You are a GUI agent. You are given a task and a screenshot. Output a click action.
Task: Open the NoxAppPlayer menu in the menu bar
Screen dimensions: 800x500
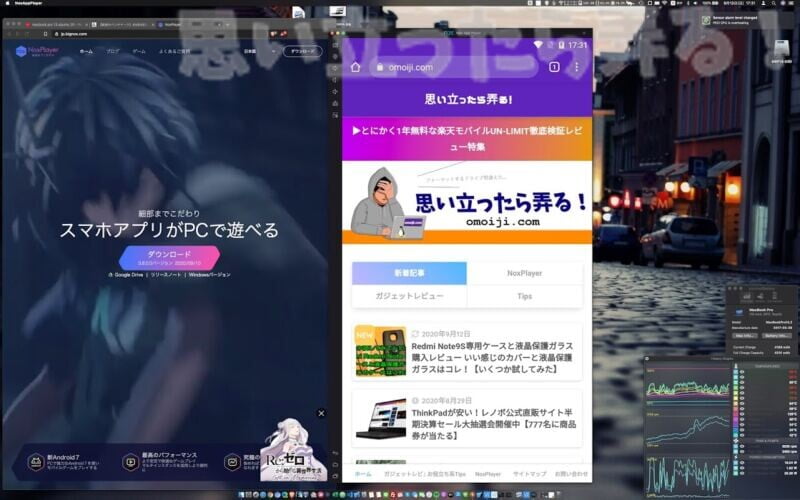pyautogui.click(x=29, y=3)
